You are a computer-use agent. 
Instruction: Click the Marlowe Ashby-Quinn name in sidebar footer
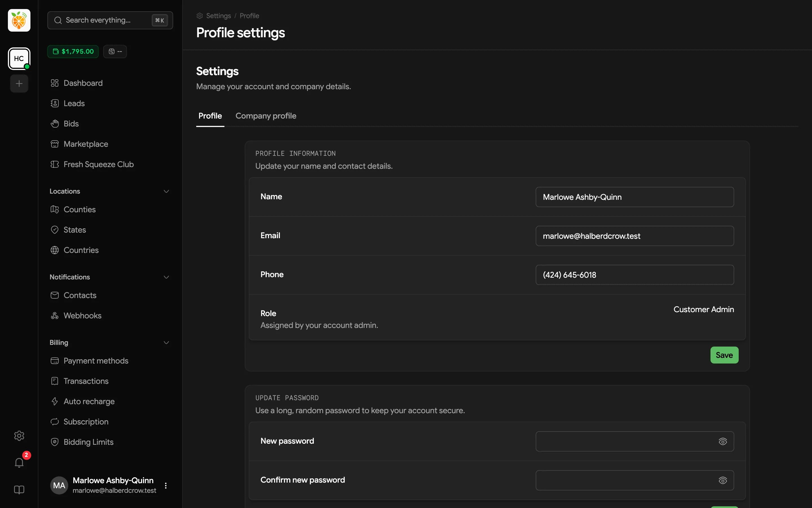coord(113,480)
